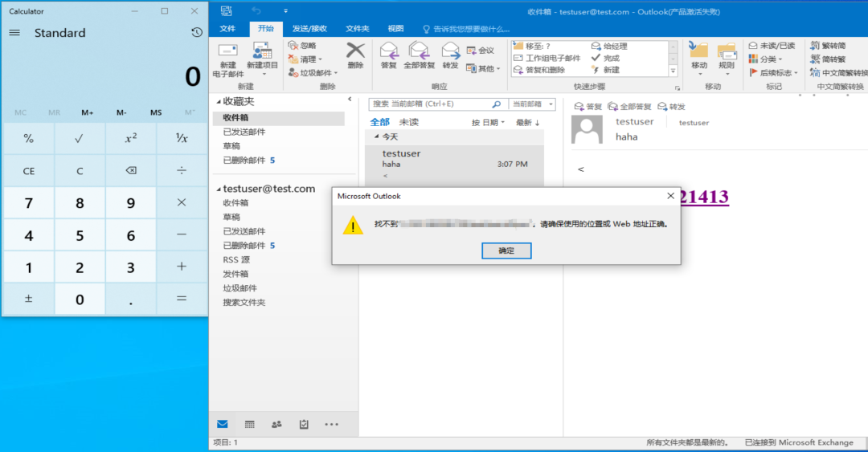Toggle number sign with the ± key

[29, 299]
